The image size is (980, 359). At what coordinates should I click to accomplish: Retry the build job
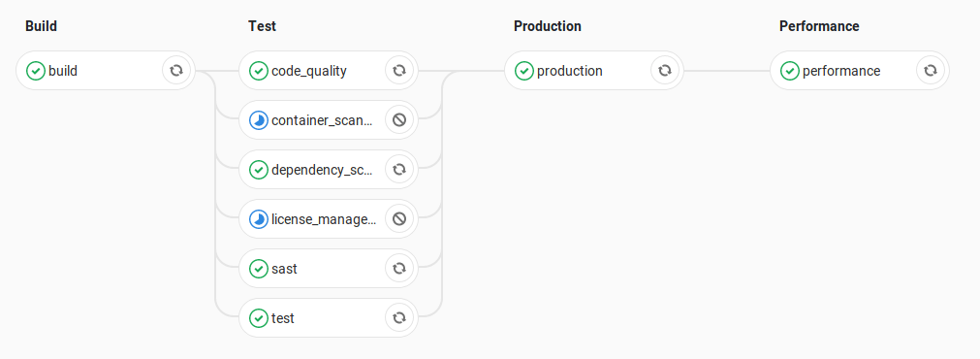tap(176, 71)
